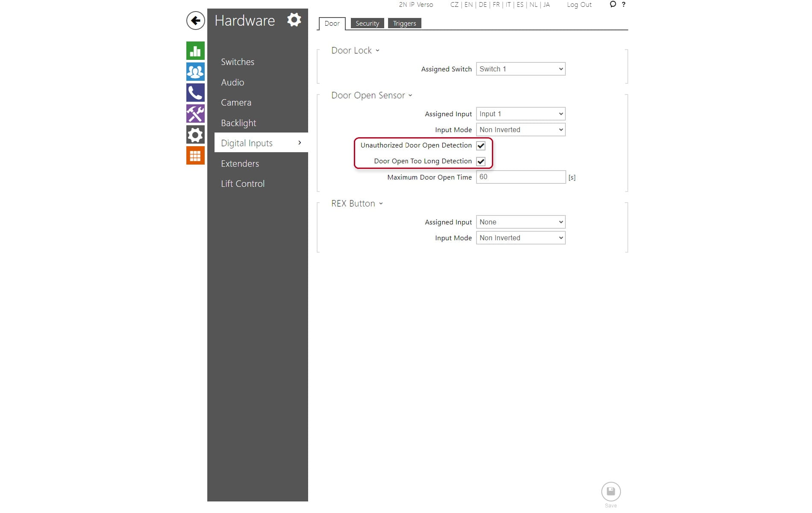Screen dimensions: 812x513
Task: Open REX Button Input Mode dropdown
Action: tap(521, 238)
